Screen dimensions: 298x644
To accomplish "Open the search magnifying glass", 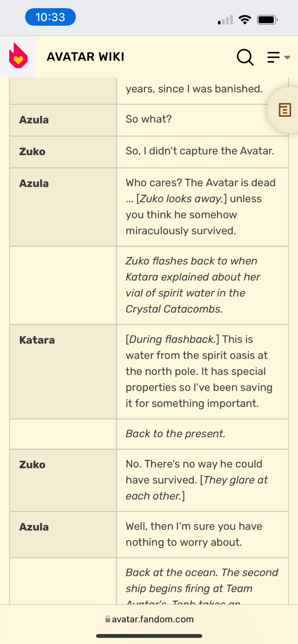I will [x=245, y=57].
